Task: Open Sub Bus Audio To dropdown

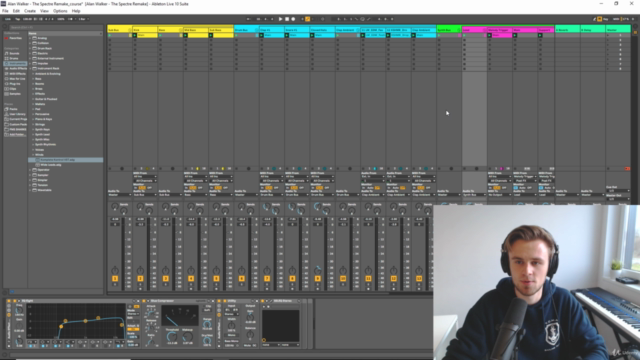Action: 120,195
